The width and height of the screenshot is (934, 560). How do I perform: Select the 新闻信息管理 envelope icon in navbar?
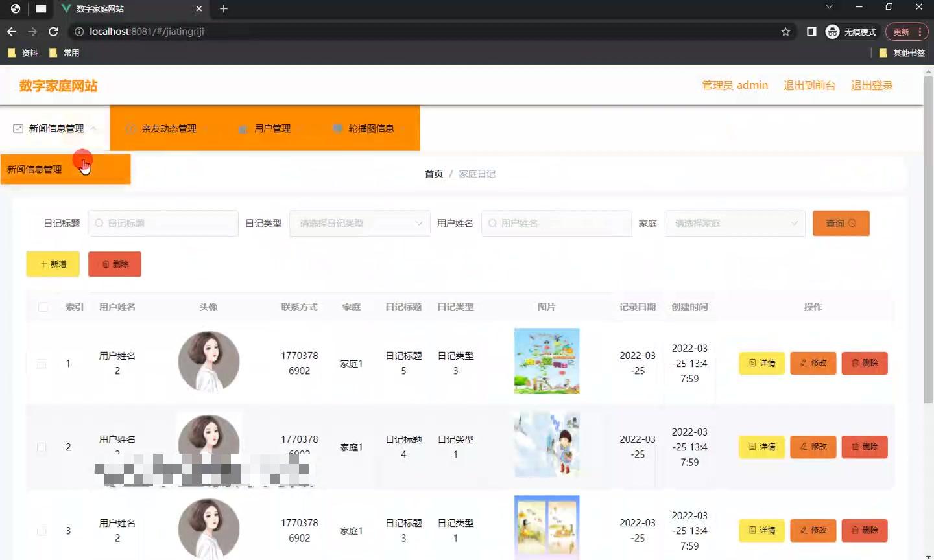coord(18,128)
